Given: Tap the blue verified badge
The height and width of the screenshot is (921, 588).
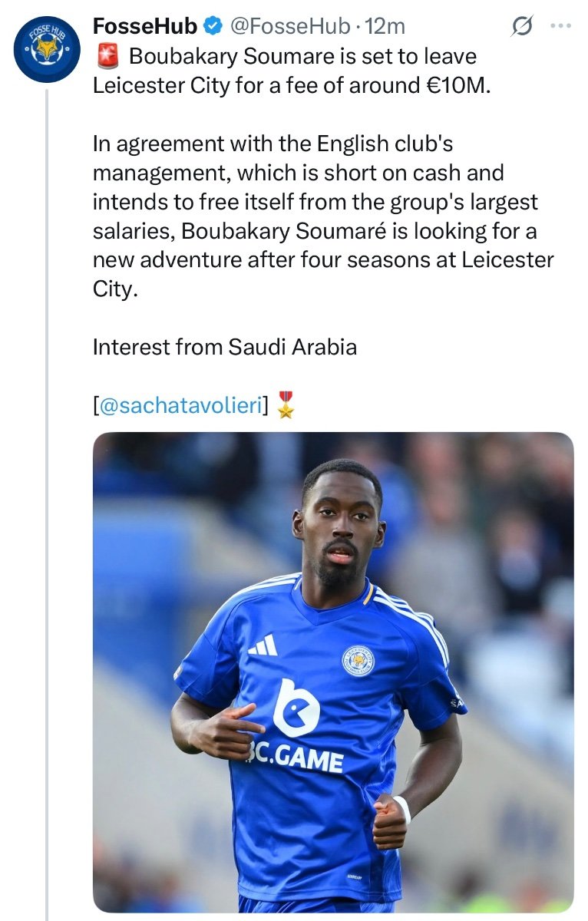Looking at the screenshot, I should 212,26.
